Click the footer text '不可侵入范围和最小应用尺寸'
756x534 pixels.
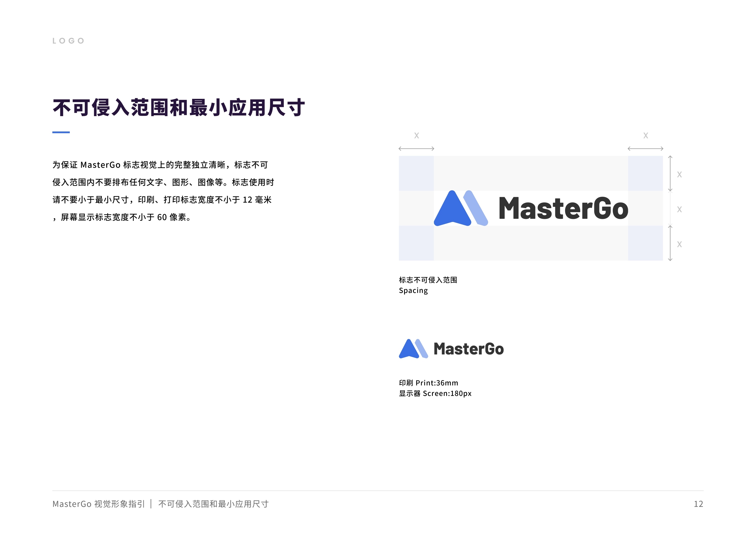coord(213,504)
